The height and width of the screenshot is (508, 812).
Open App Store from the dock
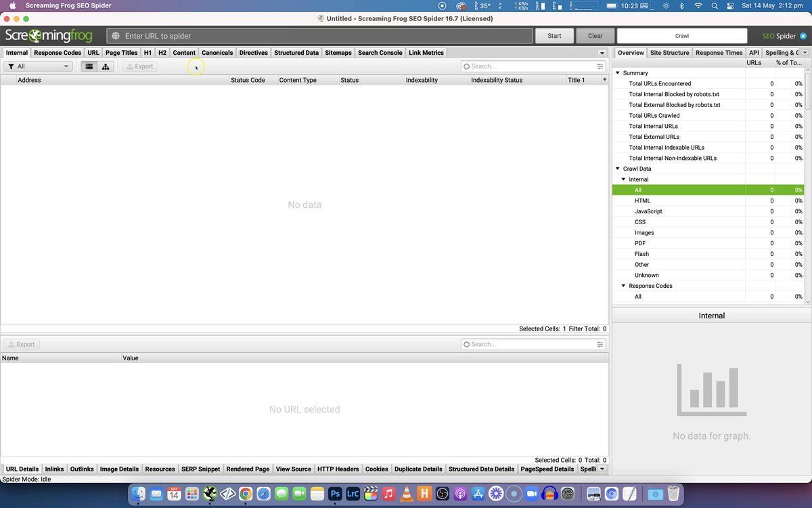pyautogui.click(x=478, y=494)
